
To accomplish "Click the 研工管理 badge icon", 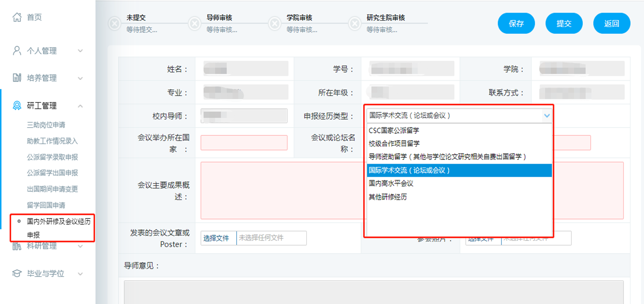I will (17, 106).
